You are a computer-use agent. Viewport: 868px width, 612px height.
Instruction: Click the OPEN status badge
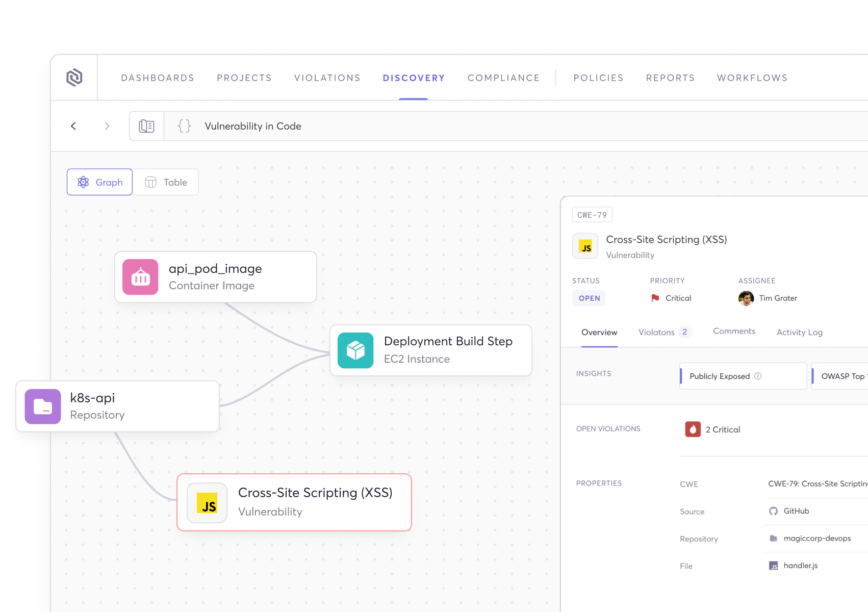coord(589,298)
